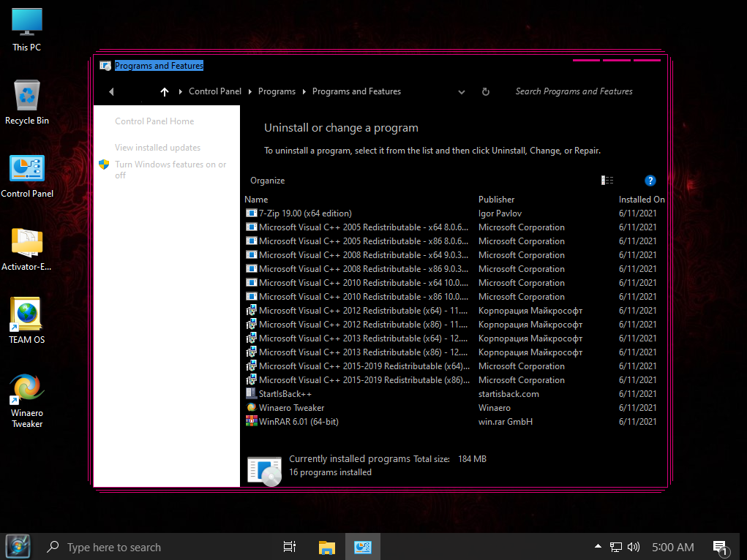Open This PC desktop icon
747x560 pixels.
26,29
